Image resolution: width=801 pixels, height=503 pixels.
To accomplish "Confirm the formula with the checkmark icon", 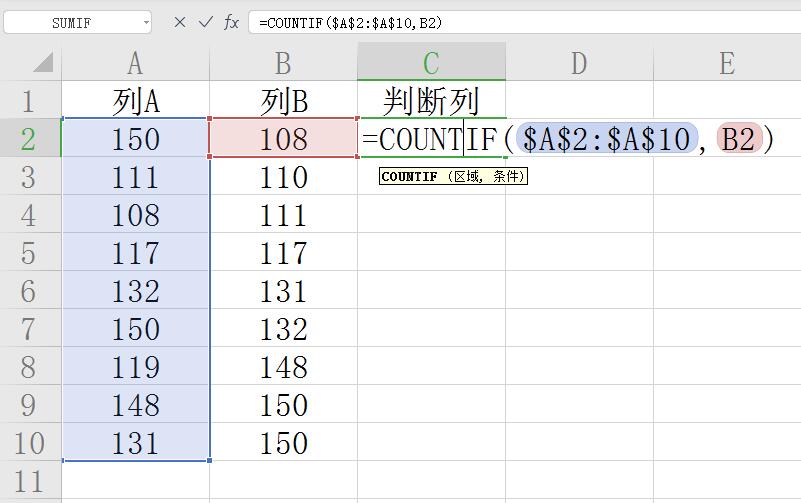I will coord(206,22).
